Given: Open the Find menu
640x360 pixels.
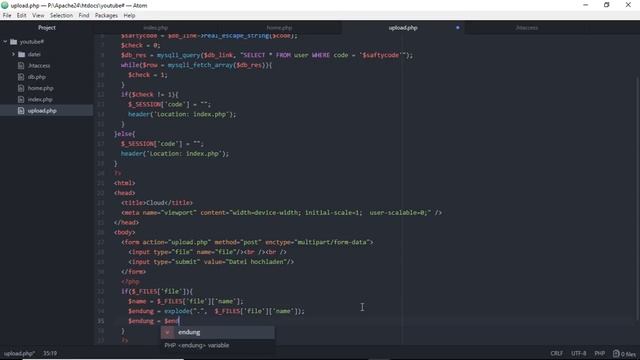Looking at the screenshot, I should point(84,16).
